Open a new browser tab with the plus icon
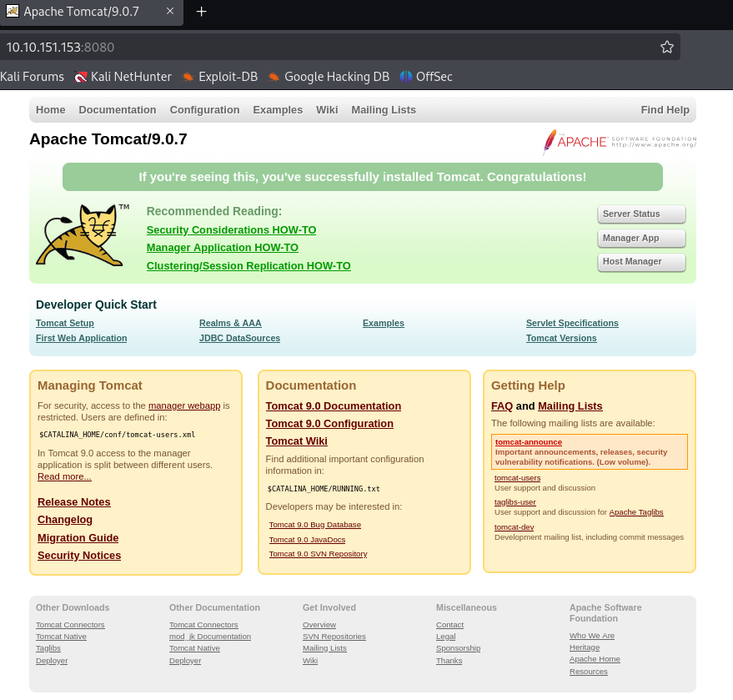Image resolution: width=733 pixels, height=700 pixels. pos(202,12)
